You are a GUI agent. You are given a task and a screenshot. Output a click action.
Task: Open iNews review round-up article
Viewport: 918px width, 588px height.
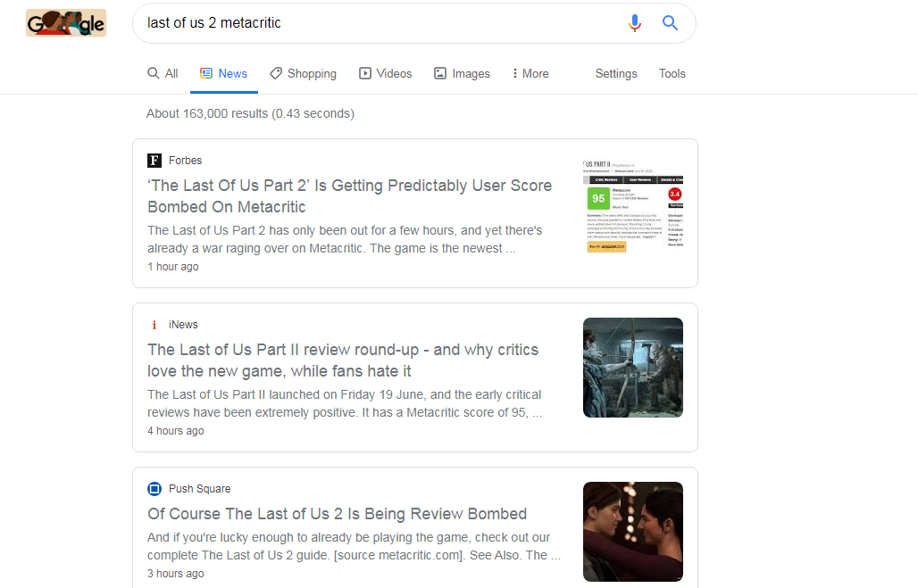tap(343, 360)
